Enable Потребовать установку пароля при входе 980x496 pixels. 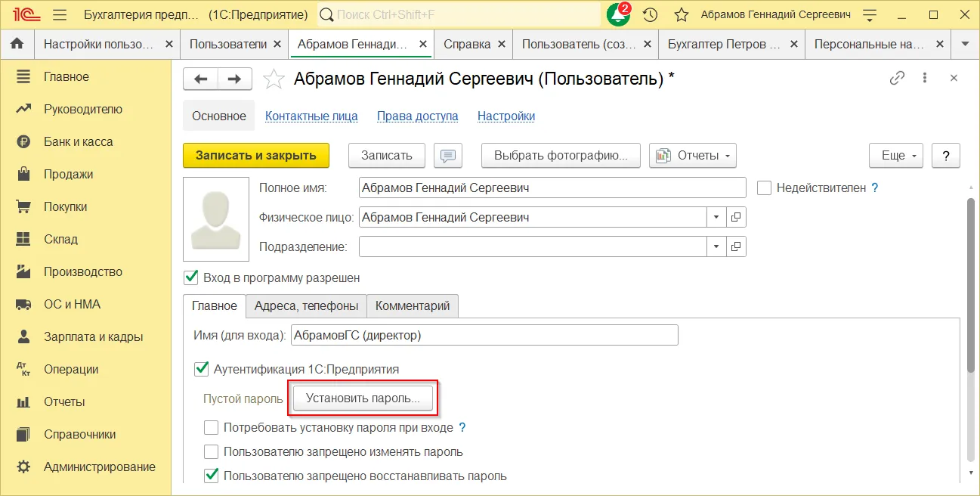(212, 427)
